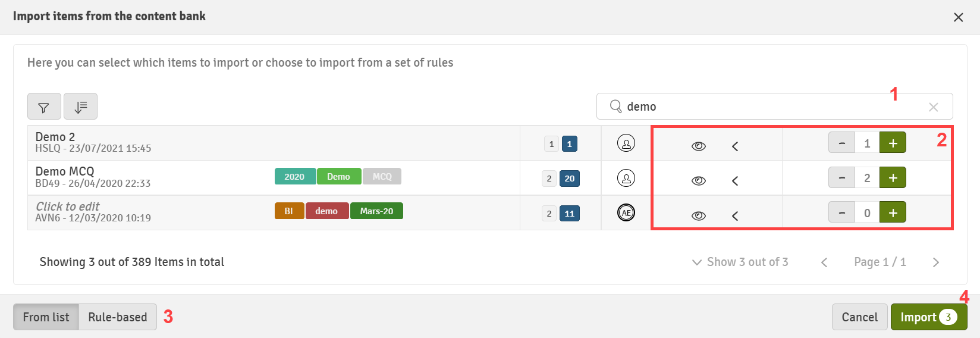
Task: Increase the Demo 2 item count with plus
Action: [x=893, y=143]
